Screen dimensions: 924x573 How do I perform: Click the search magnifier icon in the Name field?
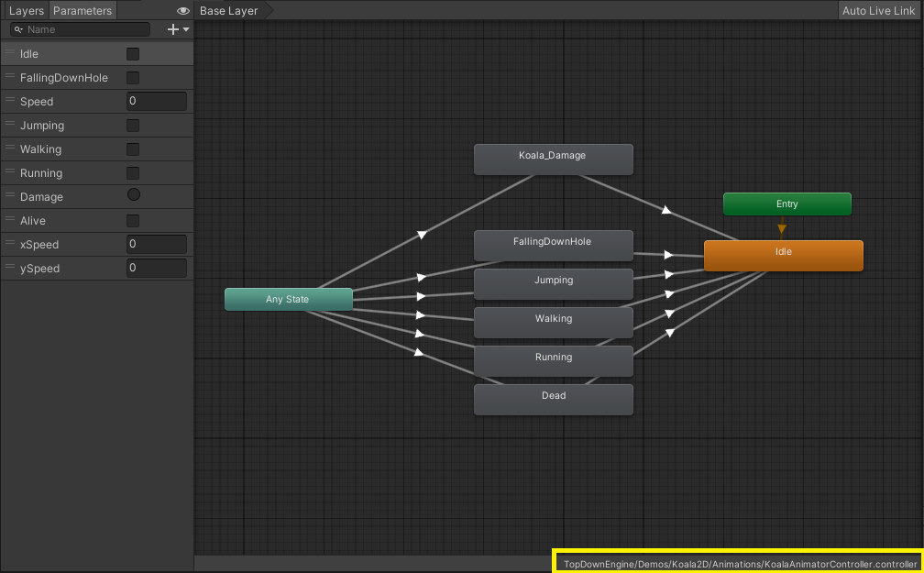pyautogui.click(x=17, y=30)
